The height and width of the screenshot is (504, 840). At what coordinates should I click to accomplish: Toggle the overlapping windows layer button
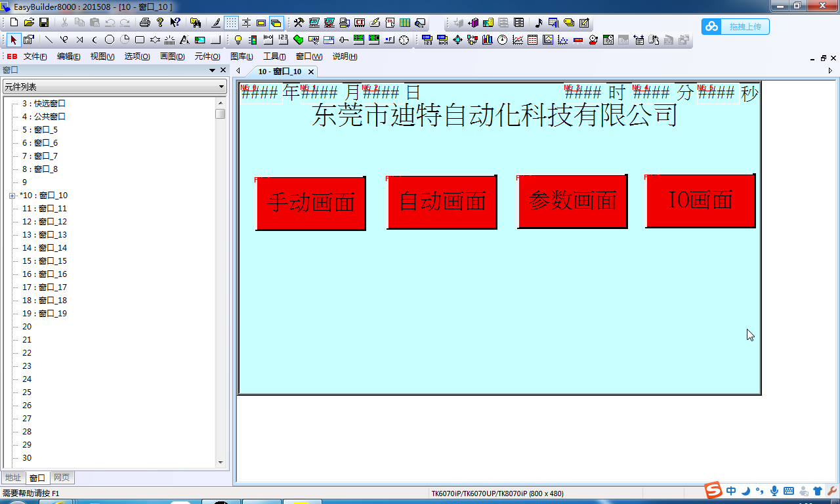point(276,22)
